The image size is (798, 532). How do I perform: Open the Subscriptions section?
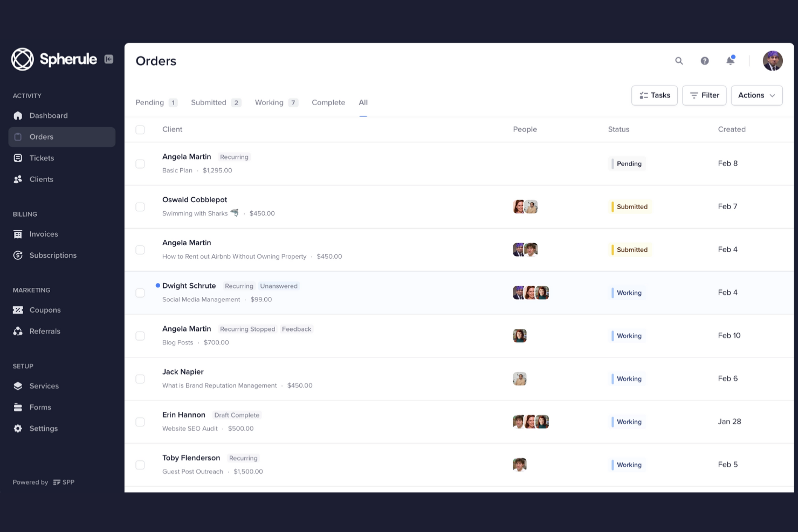(x=52, y=255)
